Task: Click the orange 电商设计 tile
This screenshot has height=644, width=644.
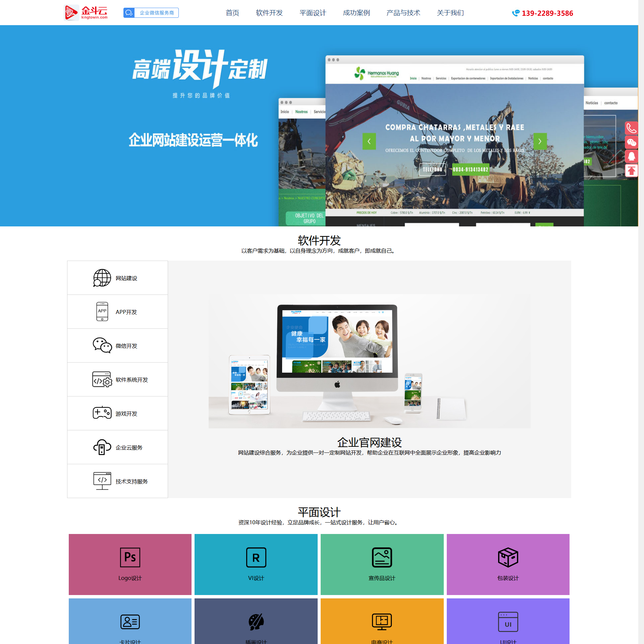Action: coord(382,621)
